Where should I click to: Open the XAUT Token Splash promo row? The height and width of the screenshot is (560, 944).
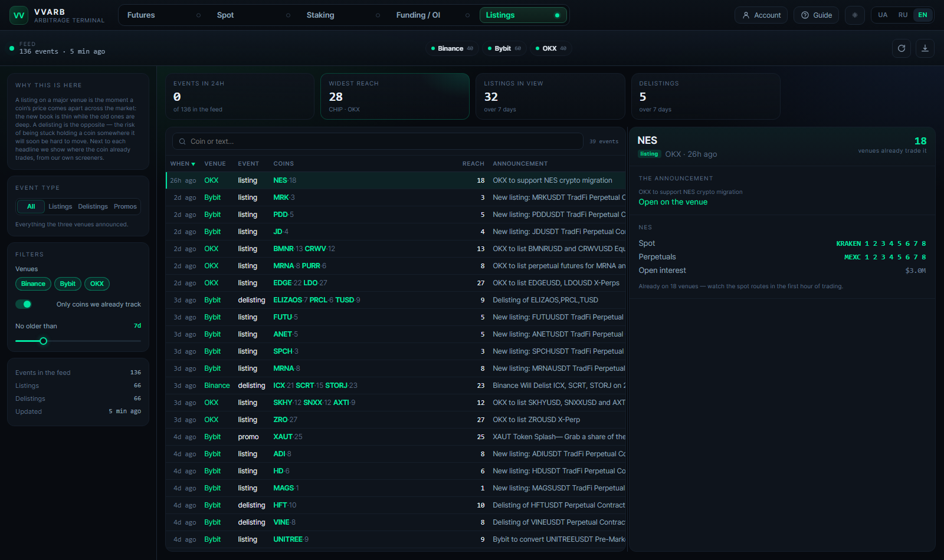[396, 437]
